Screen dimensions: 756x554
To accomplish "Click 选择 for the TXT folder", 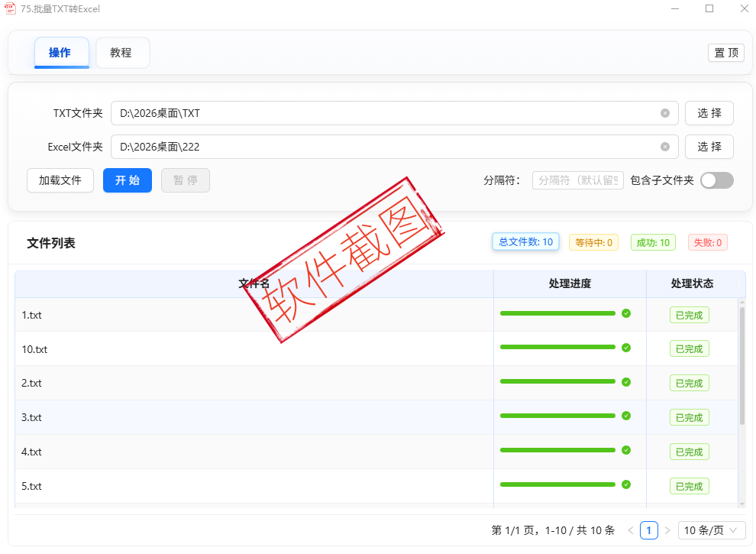I will pyautogui.click(x=709, y=113).
